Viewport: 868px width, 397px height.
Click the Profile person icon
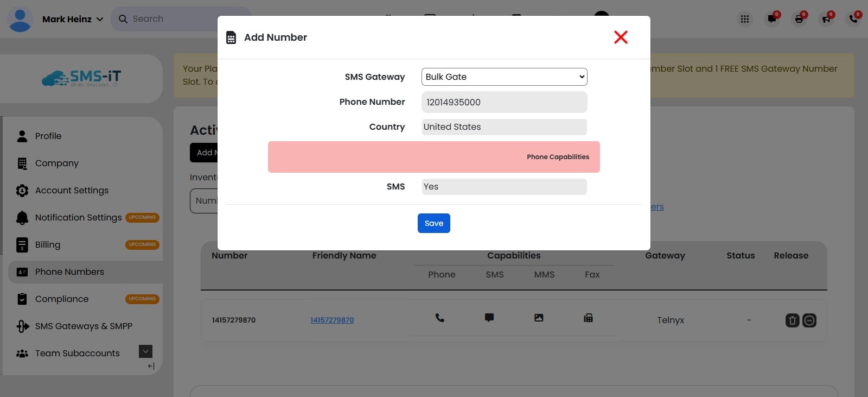[x=22, y=136]
